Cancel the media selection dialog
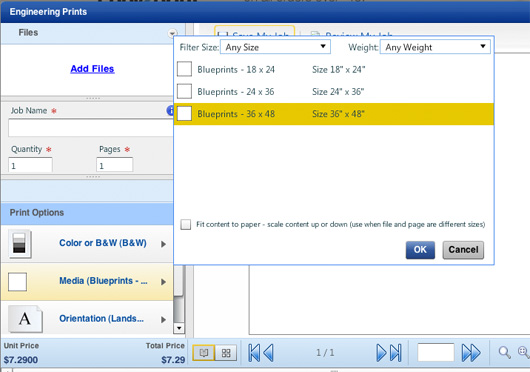 coord(463,250)
